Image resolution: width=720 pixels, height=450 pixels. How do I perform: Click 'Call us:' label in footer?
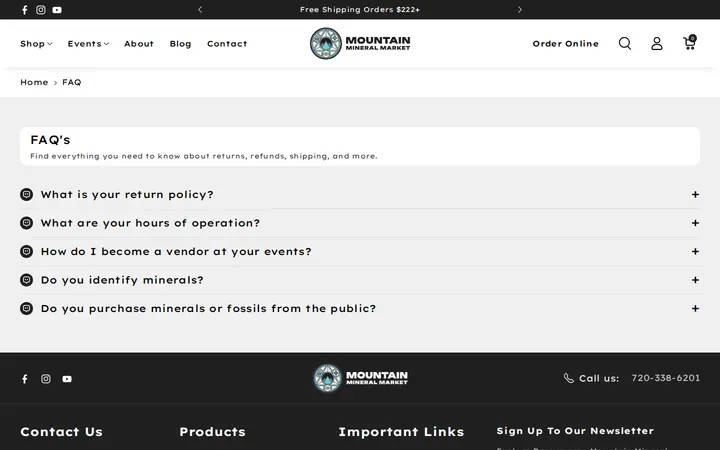[599, 378]
